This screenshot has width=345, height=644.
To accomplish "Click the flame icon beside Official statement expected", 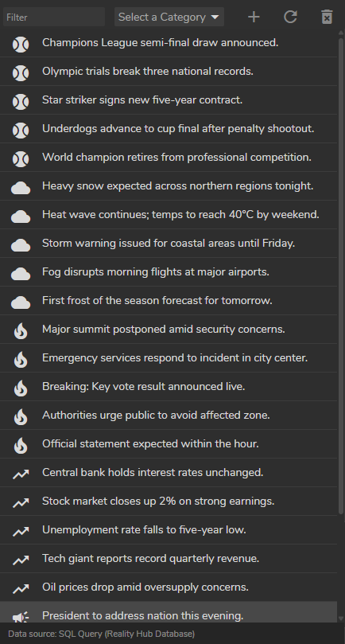I will (21, 446).
